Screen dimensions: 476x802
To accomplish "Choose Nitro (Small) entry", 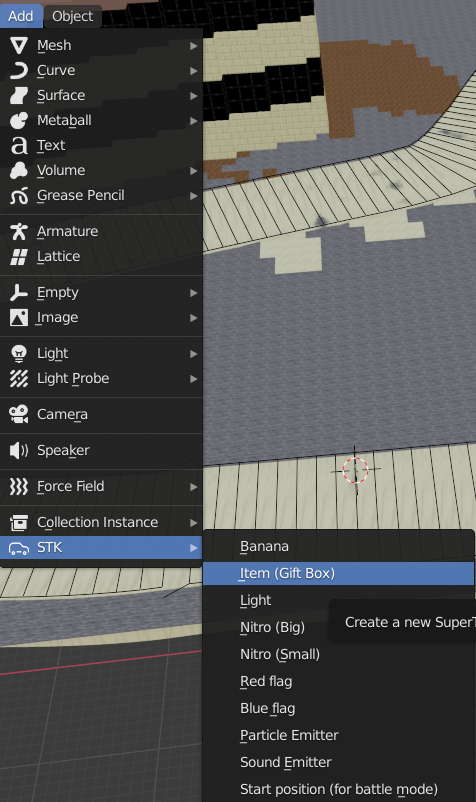I will pyautogui.click(x=338, y=654).
